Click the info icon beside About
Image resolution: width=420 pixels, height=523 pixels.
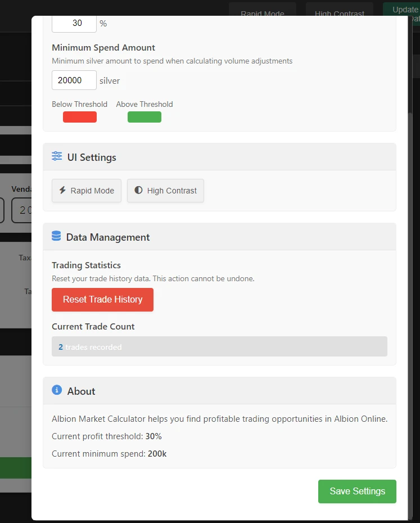[57, 390]
